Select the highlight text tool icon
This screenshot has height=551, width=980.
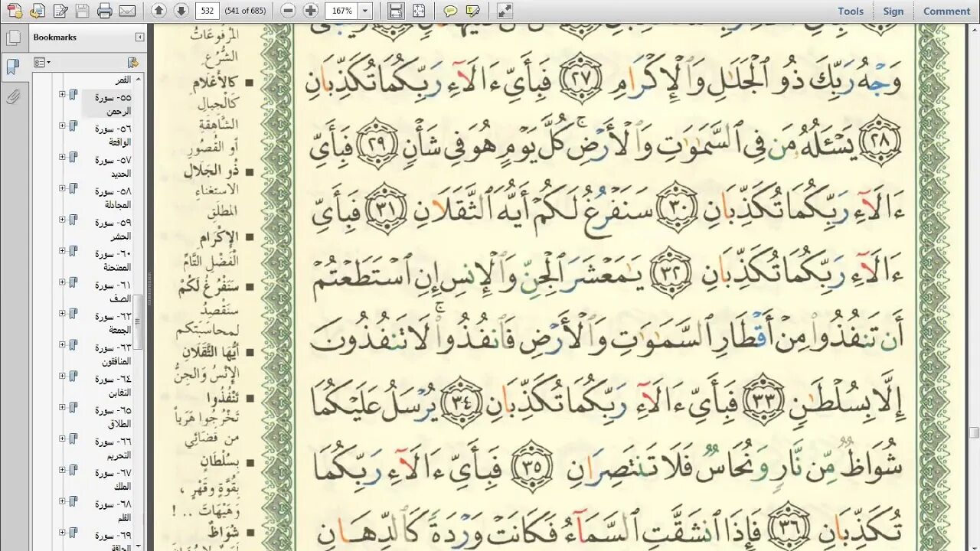point(472,11)
